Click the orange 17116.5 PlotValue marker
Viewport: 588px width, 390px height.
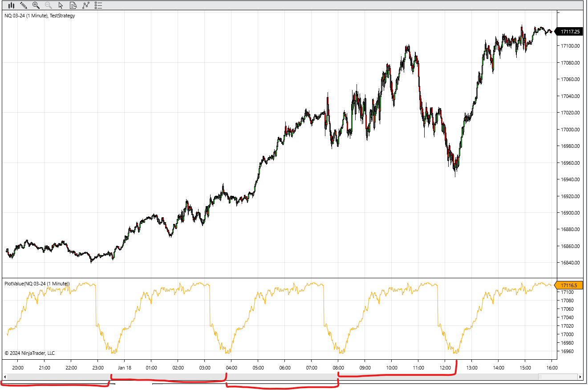(568, 285)
